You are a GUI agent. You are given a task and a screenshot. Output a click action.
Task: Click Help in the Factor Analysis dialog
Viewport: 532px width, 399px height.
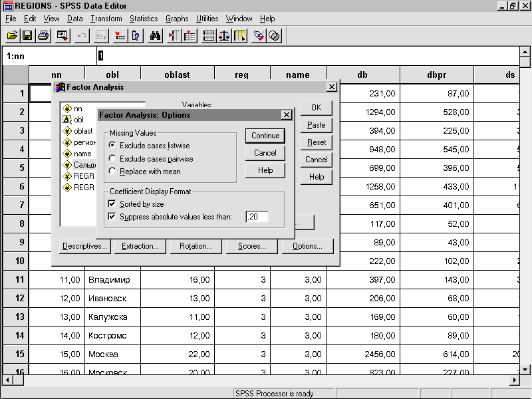pyautogui.click(x=317, y=177)
